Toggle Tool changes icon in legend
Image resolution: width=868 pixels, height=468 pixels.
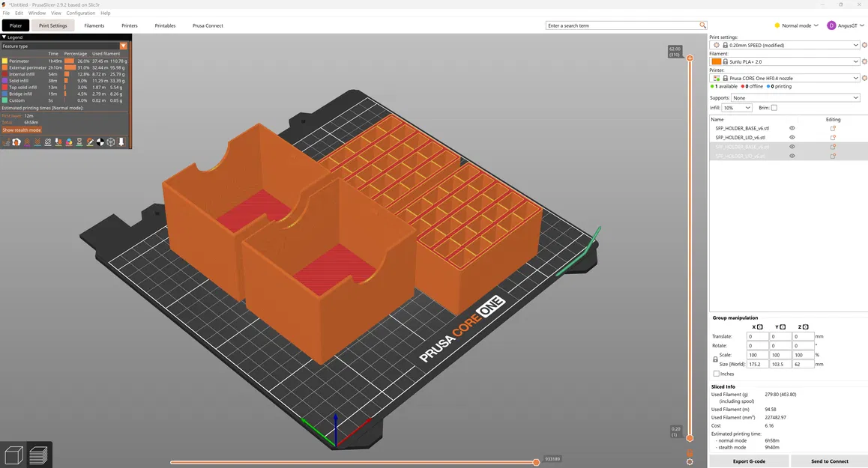tap(58, 142)
